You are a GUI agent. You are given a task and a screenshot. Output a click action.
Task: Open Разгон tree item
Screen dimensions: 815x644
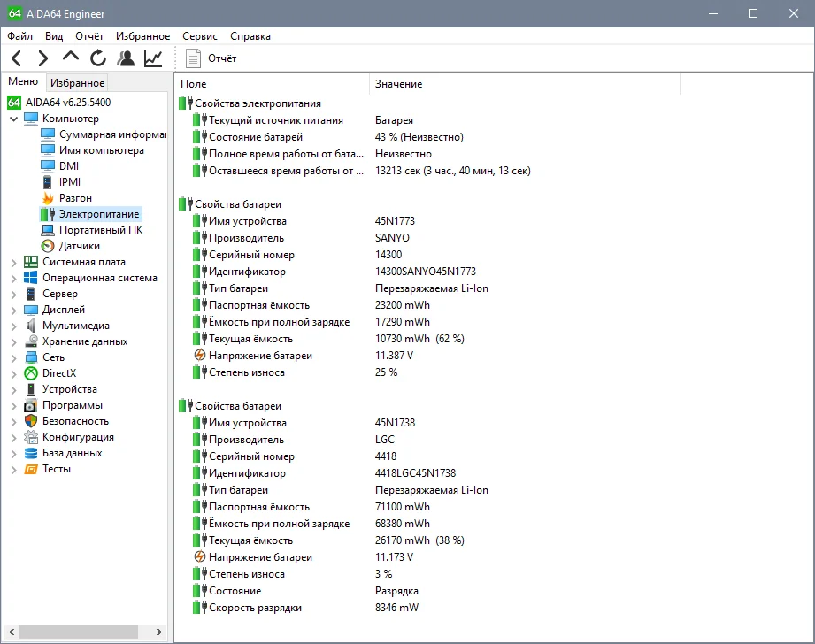(x=75, y=198)
